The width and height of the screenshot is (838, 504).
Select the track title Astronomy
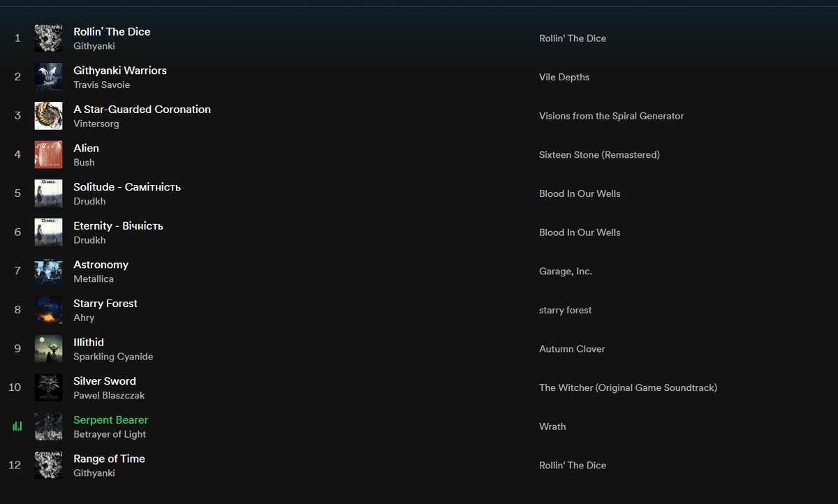tap(101, 265)
